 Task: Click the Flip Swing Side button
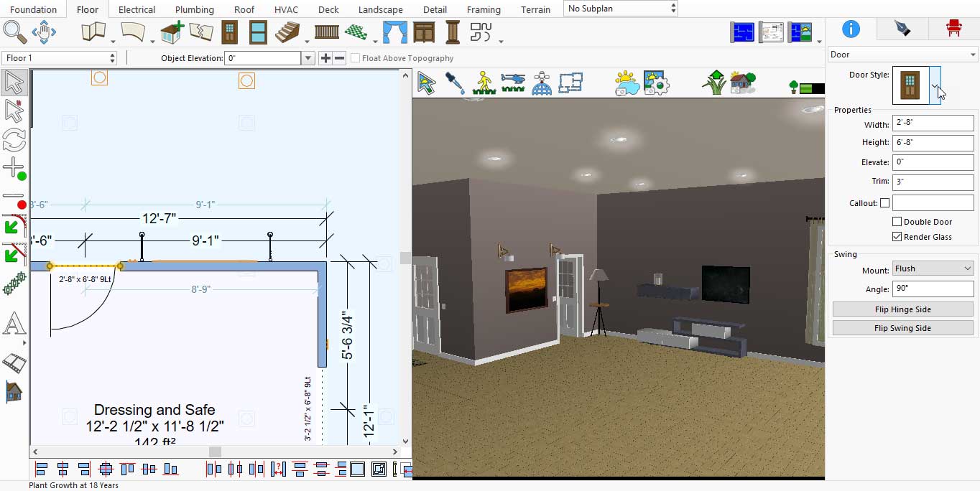pos(902,328)
